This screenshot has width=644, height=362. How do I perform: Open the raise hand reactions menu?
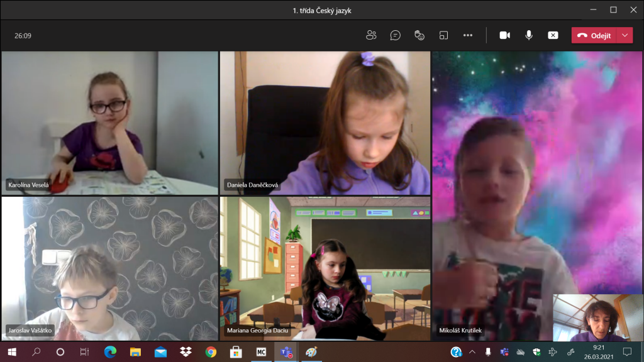point(419,35)
